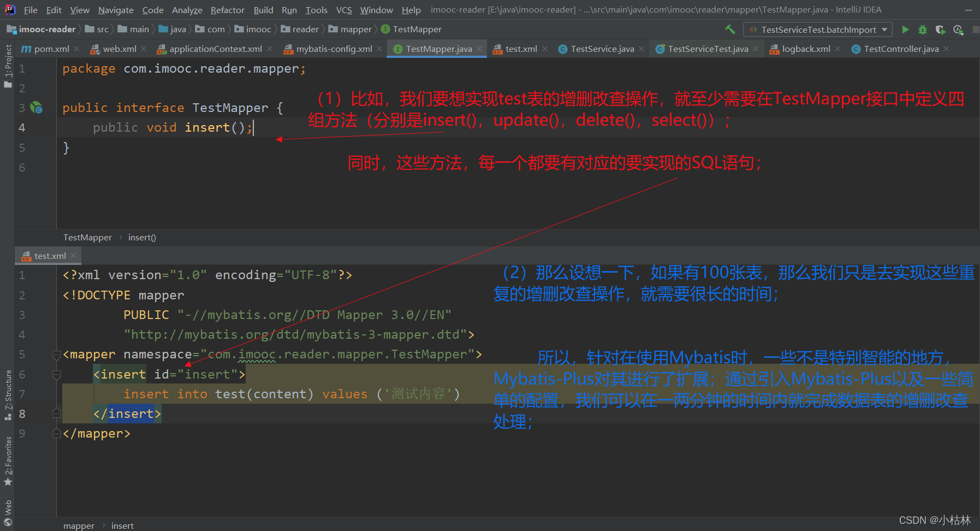Open the Favorites tool window sidebar button

click(8, 462)
